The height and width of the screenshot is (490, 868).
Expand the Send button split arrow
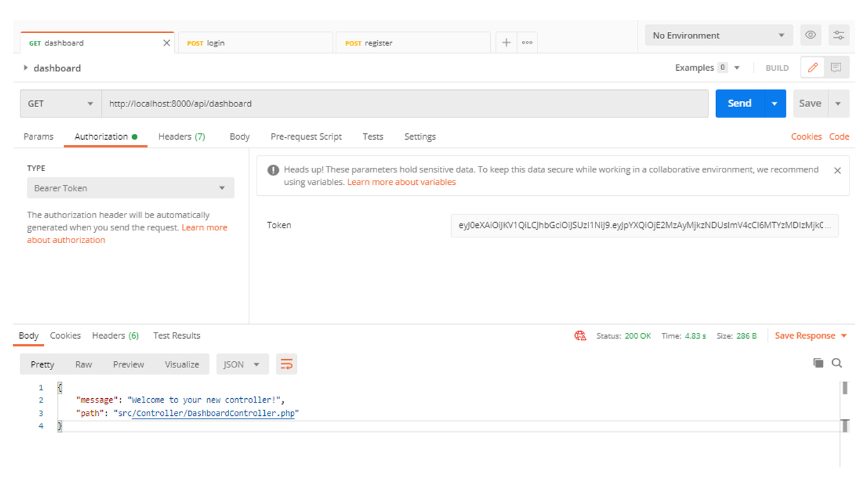click(774, 103)
